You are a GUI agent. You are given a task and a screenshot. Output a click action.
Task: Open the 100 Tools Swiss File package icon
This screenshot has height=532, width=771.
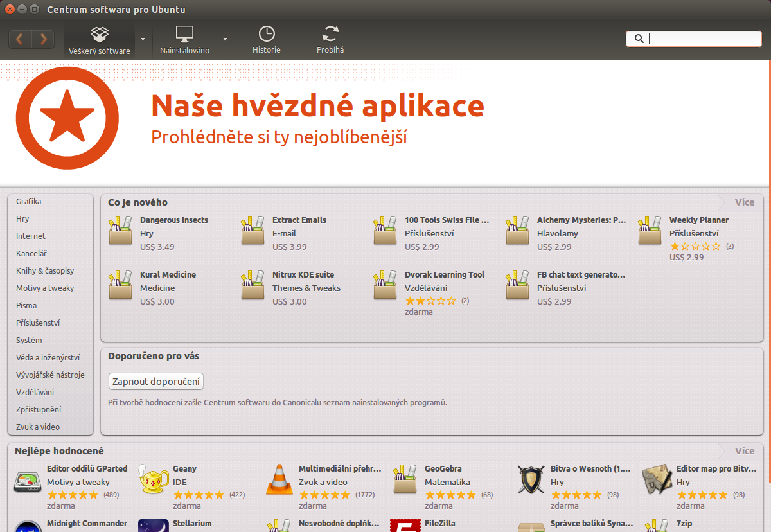[385, 231]
